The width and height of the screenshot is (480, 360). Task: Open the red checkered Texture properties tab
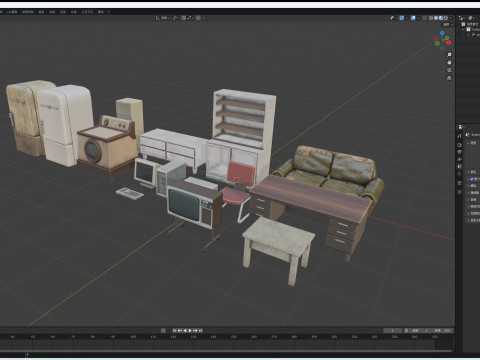[x=459, y=192]
